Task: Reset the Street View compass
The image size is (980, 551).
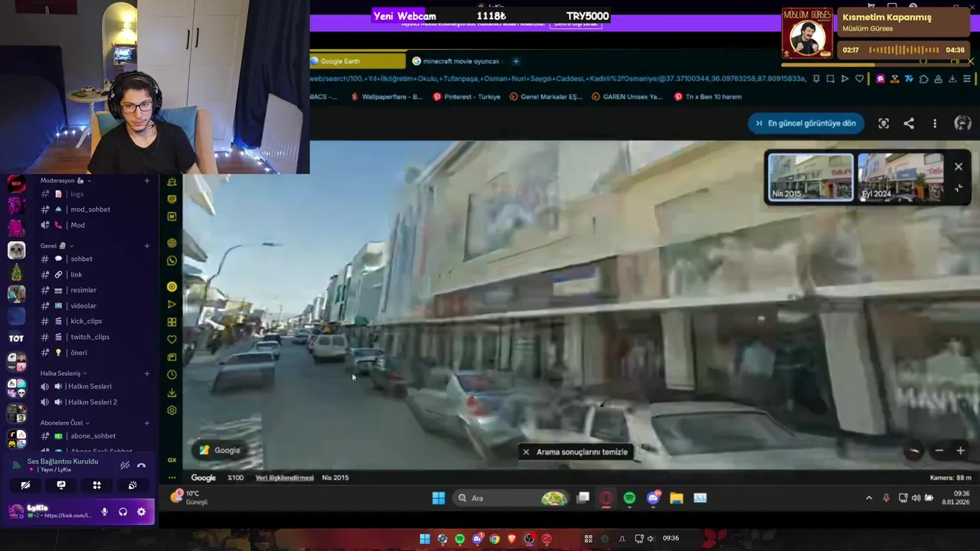Action: 914,451
